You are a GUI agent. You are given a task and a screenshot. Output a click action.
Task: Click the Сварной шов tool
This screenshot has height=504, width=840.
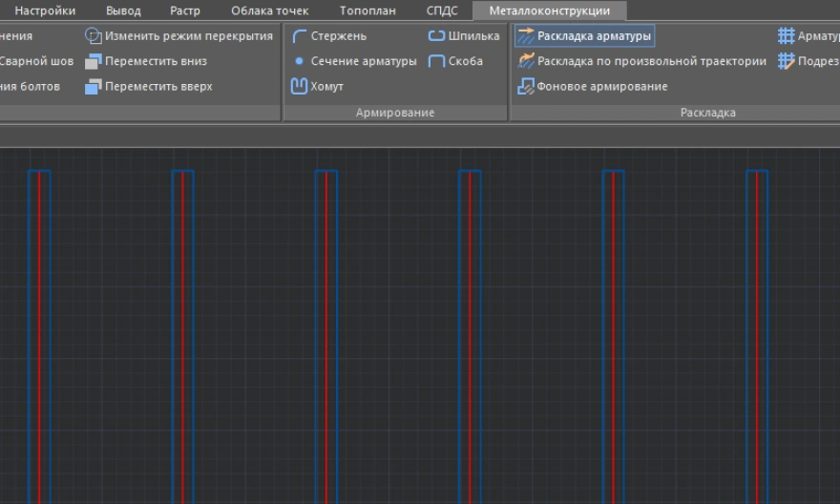pyautogui.click(x=38, y=61)
